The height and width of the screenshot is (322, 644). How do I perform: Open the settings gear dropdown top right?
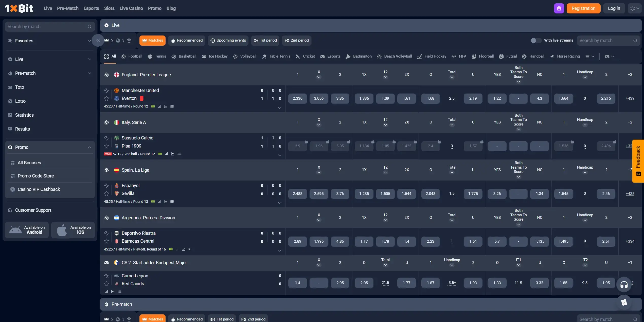(634, 8)
